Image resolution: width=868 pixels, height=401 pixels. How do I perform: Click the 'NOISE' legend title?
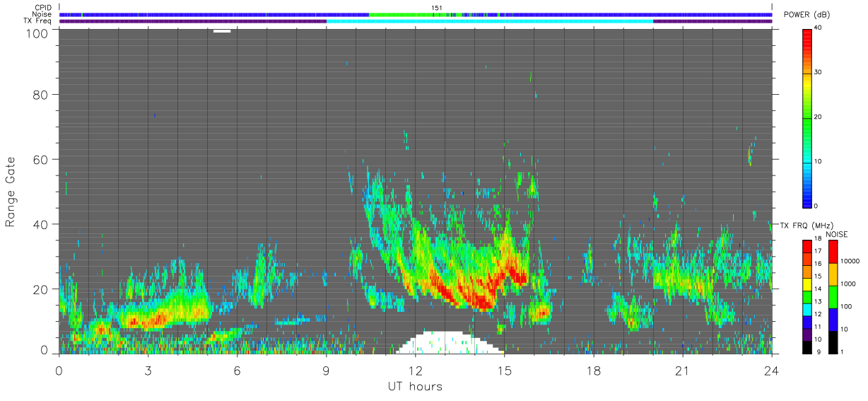pyautogui.click(x=837, y=234)
